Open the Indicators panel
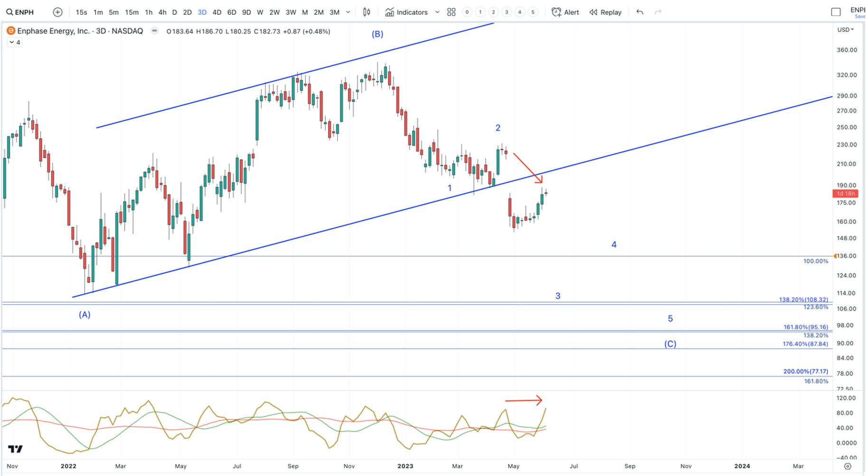Screen dimensions: 868x476 pyautogui.click(x=406, y=12)
